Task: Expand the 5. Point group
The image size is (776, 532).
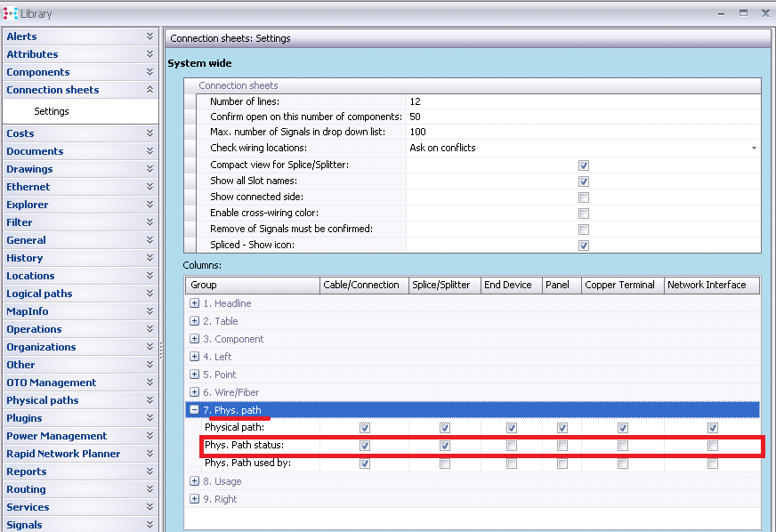Action: (x=195, y=375)
